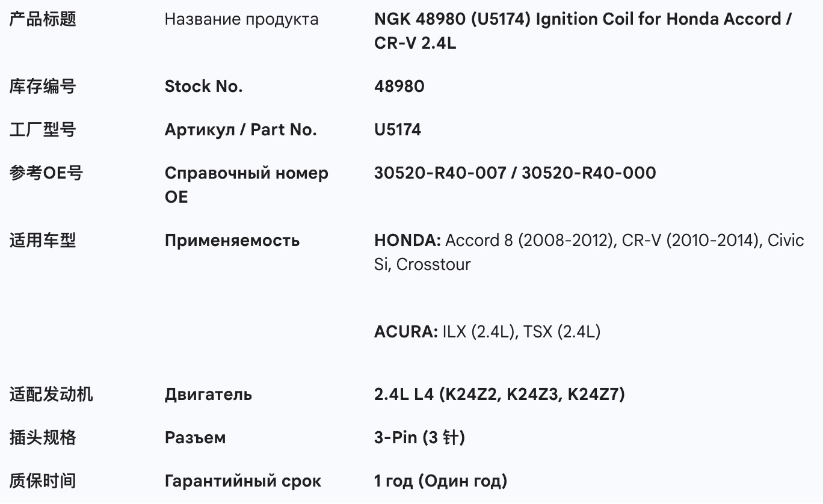The height and width of the screenshot is (504, 823).
Task: Click the 'Двигатель' label
Action: tap(208, 395)
